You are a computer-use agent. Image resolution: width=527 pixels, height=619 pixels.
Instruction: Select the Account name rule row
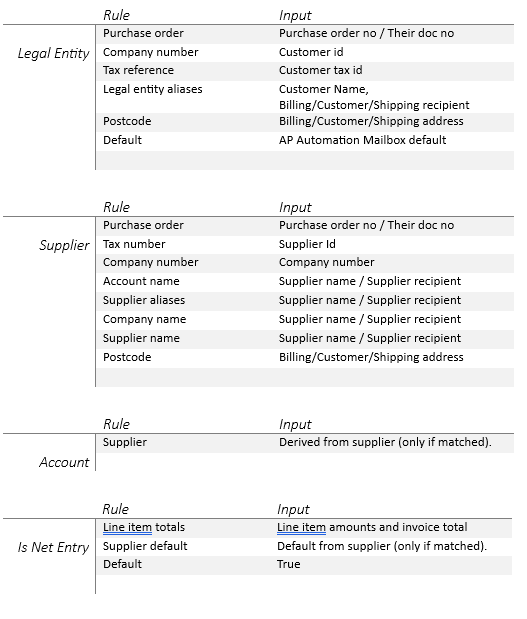click(x=305, y=281)
